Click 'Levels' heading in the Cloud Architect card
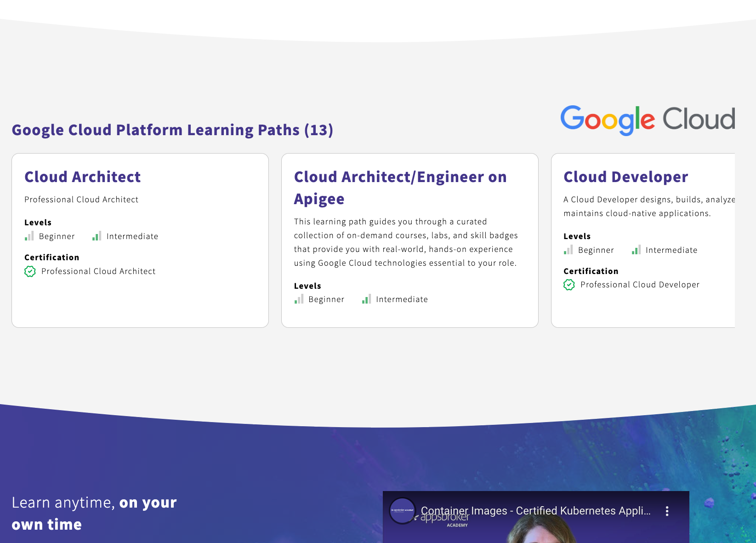Viewport: 756px width, 543px height. 38,223
